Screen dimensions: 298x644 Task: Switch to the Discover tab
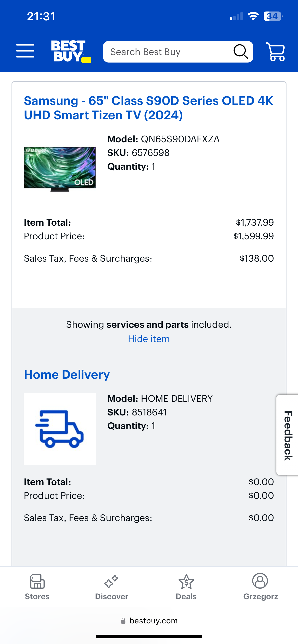[112, 586]
